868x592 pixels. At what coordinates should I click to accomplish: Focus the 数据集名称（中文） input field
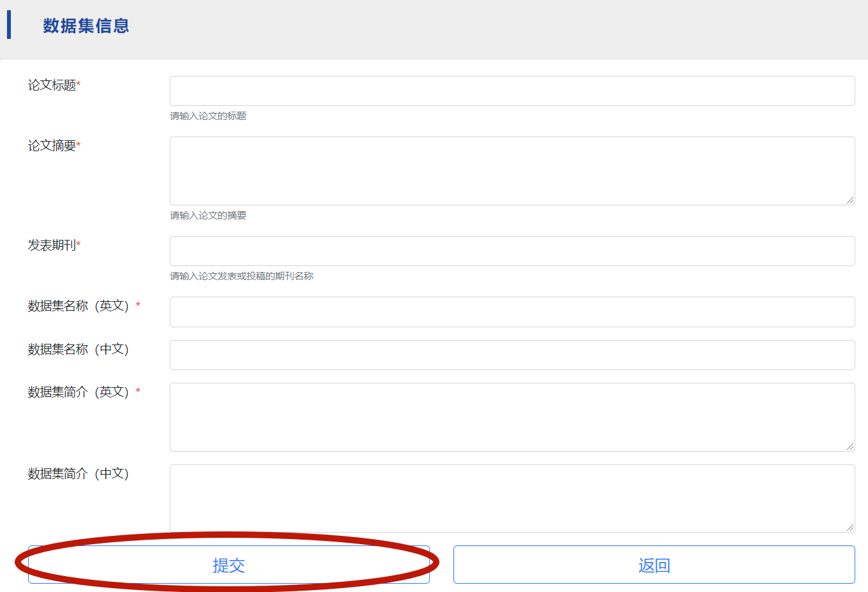point(511,355)
